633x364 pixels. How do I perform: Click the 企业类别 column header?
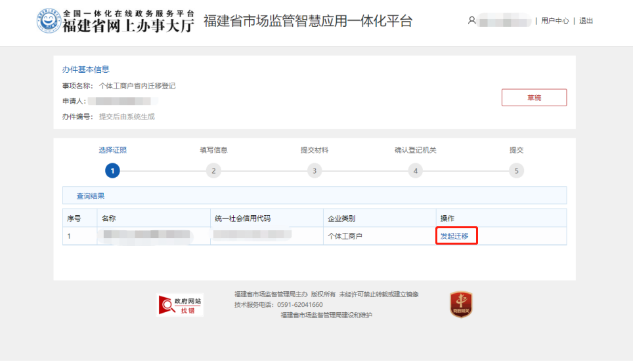coord(341,218)
